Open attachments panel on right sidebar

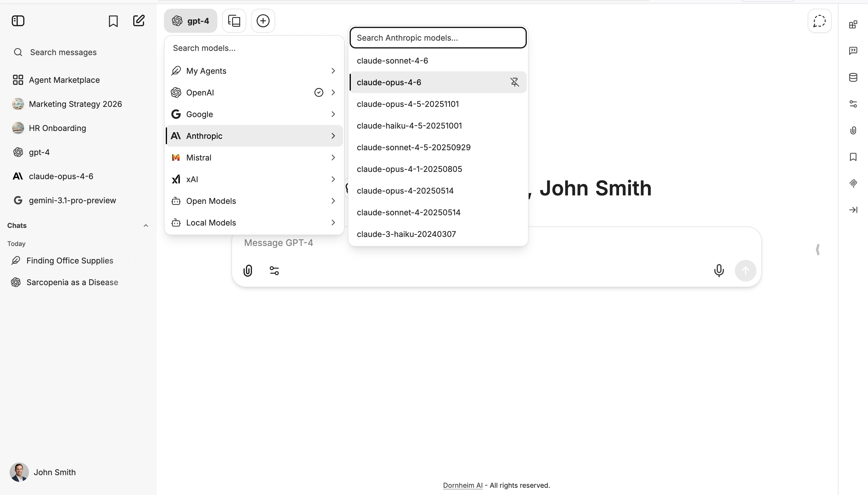point(853,130)
